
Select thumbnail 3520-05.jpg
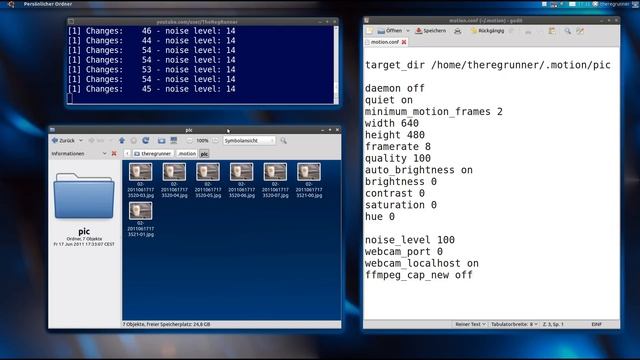coord(208,180)
